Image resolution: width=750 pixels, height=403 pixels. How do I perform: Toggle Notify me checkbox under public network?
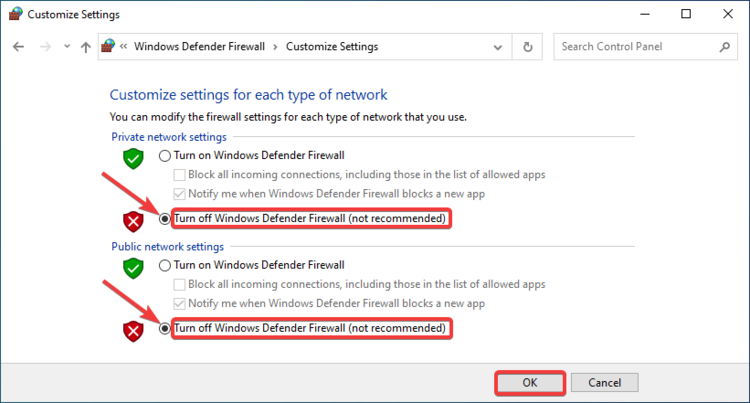(179, 304)
